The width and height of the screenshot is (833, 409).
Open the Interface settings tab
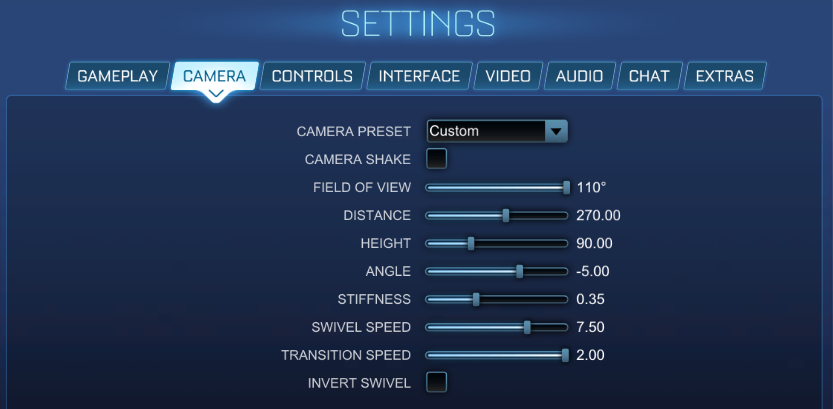click(x=419, y=76)
